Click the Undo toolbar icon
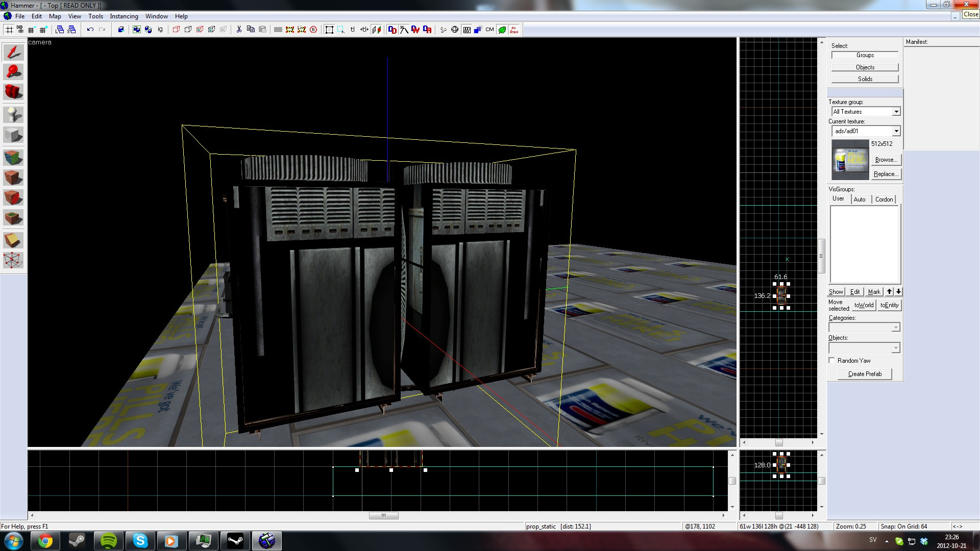980x551 pixels. [x=90, y=30]
